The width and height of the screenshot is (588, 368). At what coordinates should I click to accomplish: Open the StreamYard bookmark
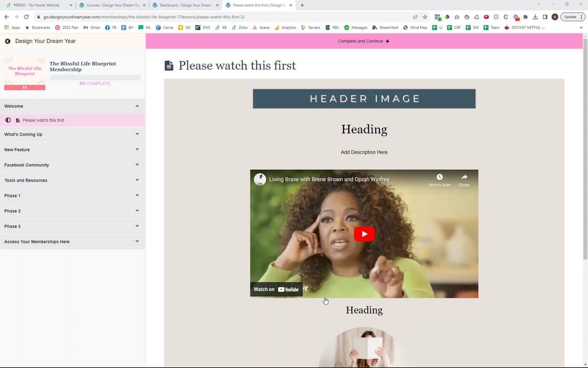tap(385, 28)
